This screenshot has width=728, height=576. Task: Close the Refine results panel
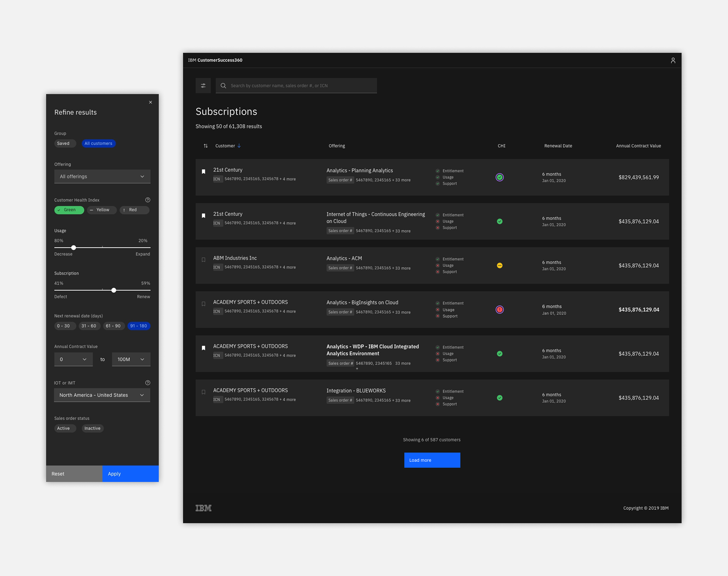coord(150,103)
